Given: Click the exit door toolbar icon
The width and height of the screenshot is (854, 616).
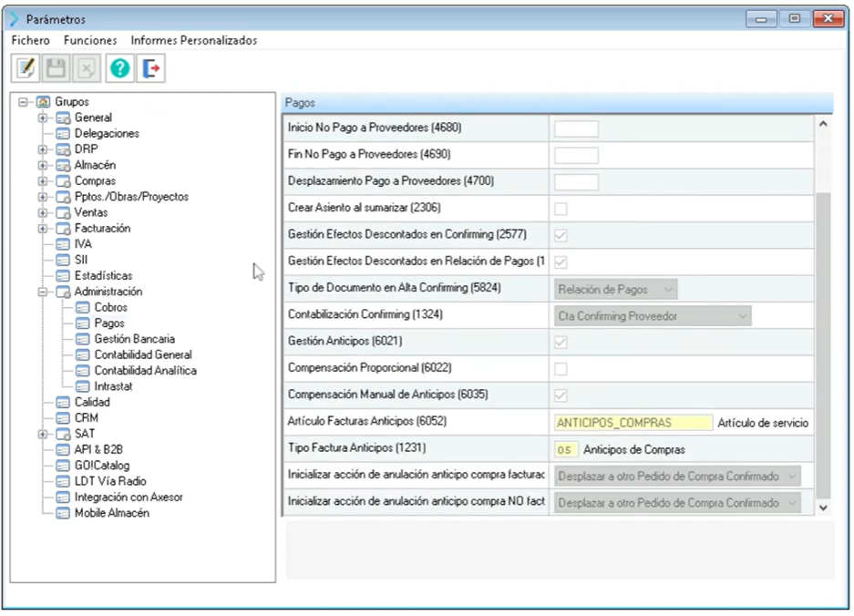Looking at the screenshot, I should [x=150, y=68].
